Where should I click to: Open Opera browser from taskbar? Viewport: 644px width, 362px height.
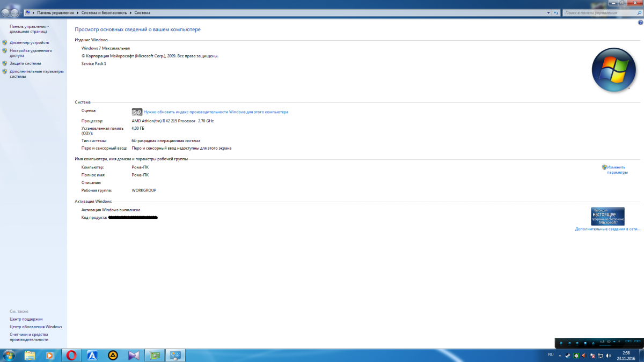[x=71, y=355]
